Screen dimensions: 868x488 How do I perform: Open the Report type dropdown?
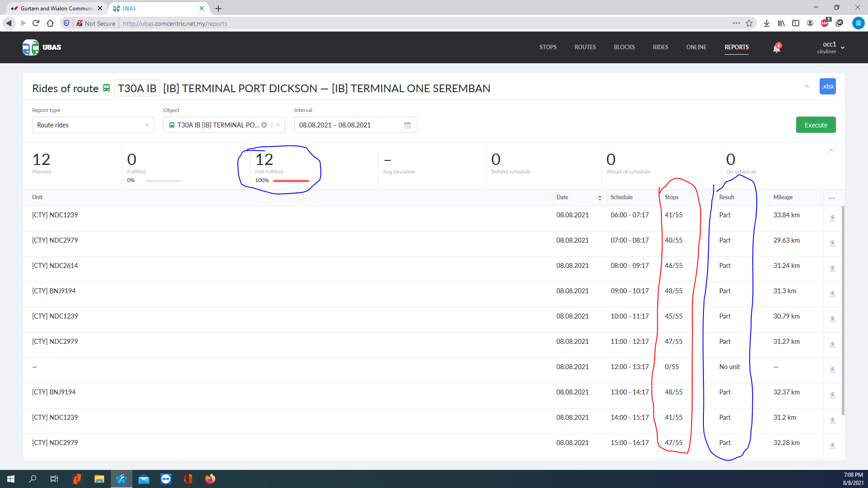93,125
